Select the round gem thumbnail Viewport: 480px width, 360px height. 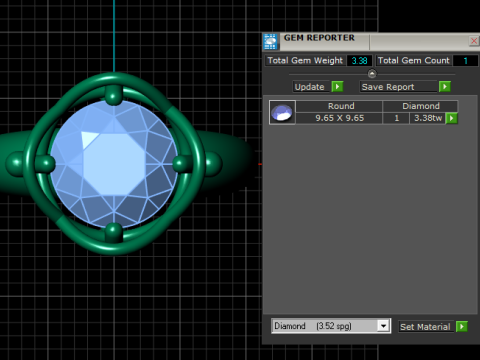pyautogui.click(x=282, y=112)
